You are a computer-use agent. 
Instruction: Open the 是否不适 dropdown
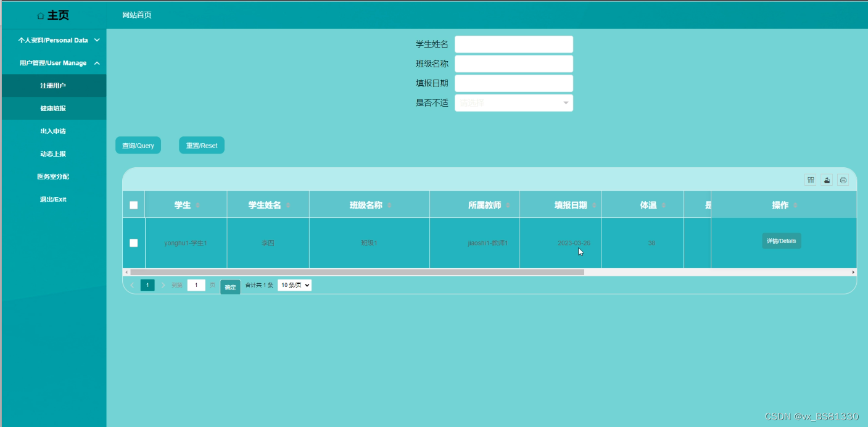(x=514, y=103)
